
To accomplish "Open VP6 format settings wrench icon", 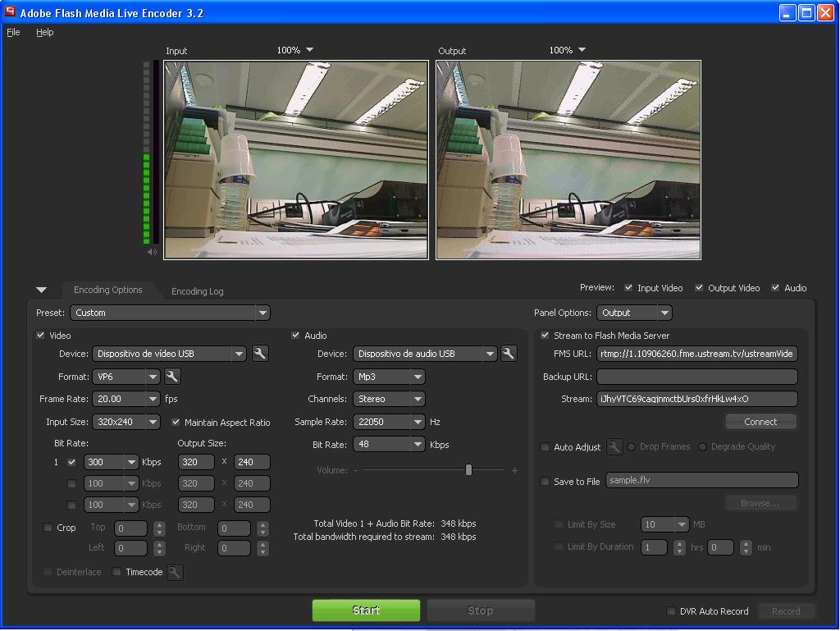I will point(172,377).
